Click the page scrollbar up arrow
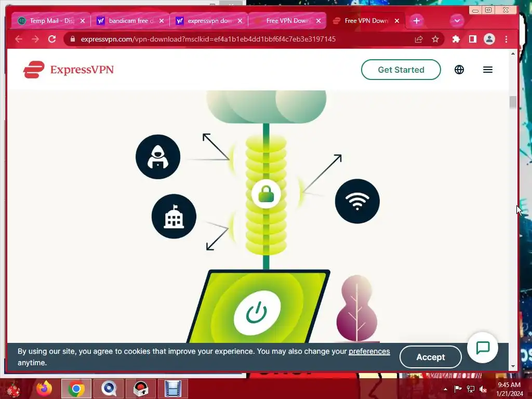 513,54
